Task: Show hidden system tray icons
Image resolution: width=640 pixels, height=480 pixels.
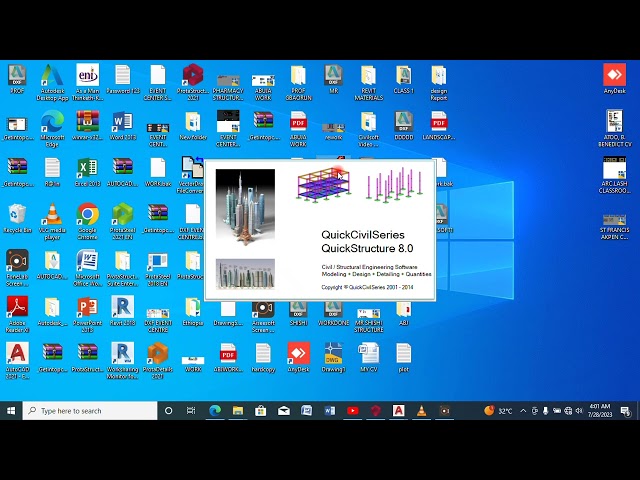Action: (523, 411)
